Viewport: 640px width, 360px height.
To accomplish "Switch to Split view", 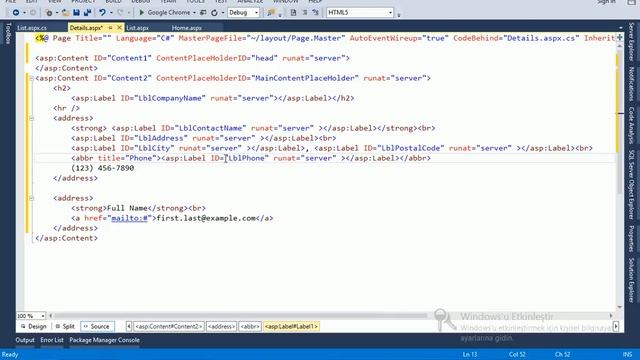I will [65, 327].
